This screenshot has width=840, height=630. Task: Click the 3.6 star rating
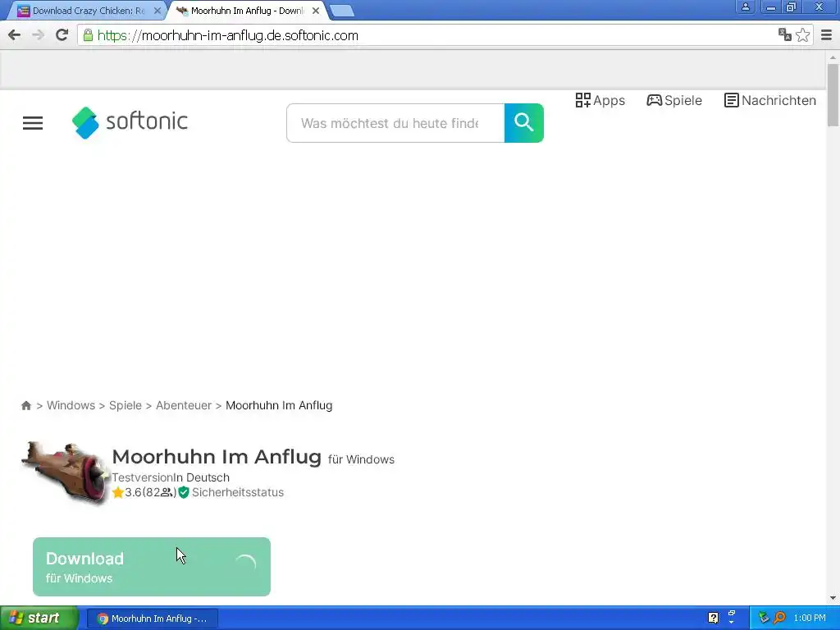[126, 492]
